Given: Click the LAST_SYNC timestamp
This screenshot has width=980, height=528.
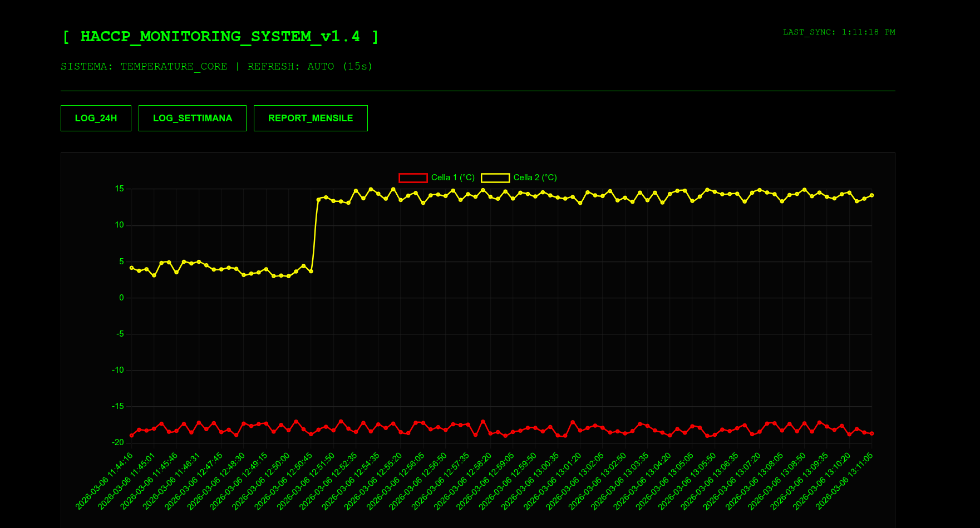Looking at the screenshot, I should coord(839,32).
